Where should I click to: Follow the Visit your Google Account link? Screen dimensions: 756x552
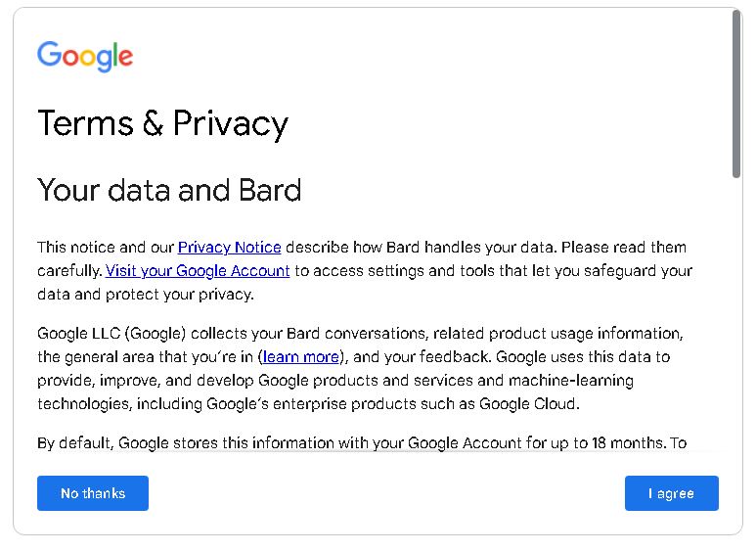click(x=198, y=271)
